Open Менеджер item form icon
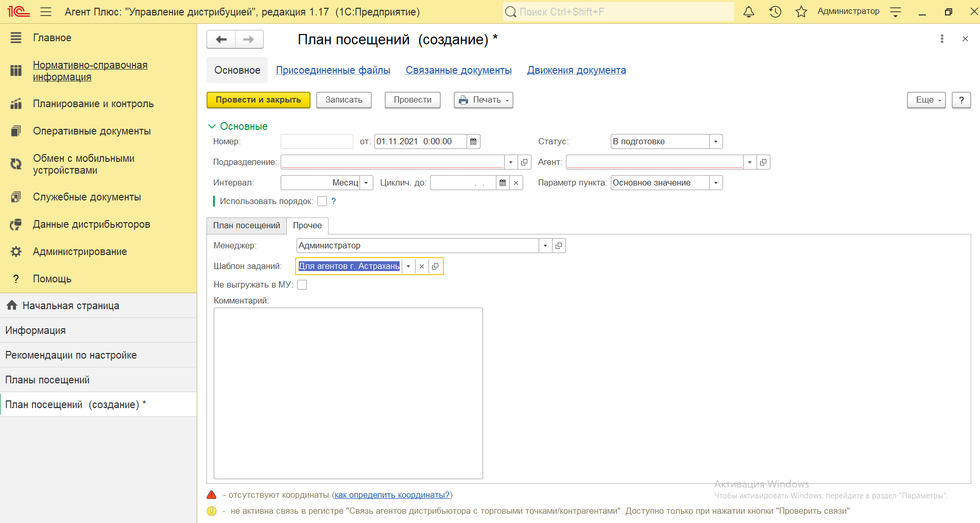Image resolution: width=980 pixels, height=523 pixels. [x=559, y=245]
